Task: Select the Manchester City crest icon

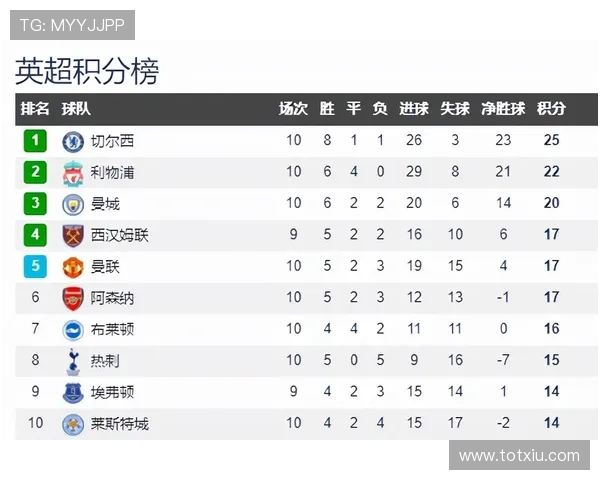Action: (73, 204)
